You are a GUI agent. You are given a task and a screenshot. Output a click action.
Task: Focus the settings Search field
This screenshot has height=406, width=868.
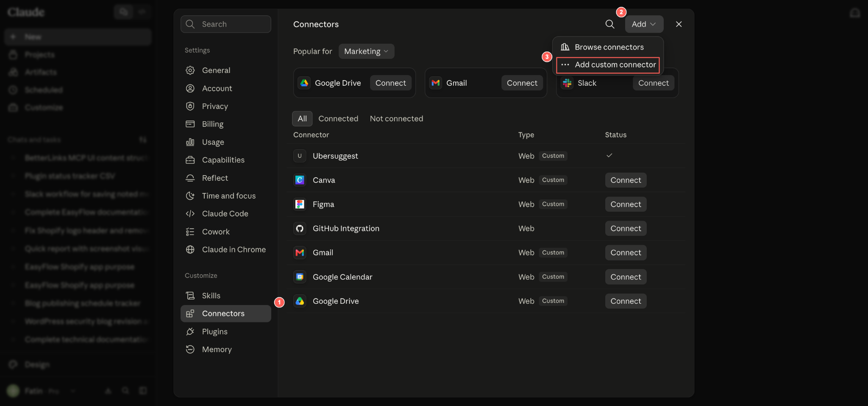point(225,24)
